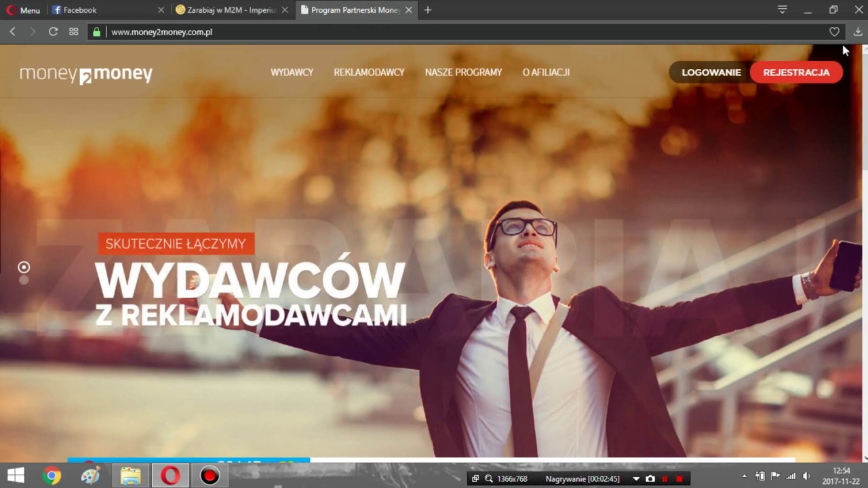This screenshot has height=488, width=868.
Task: Stop the recording
Action: click(679, 479)
